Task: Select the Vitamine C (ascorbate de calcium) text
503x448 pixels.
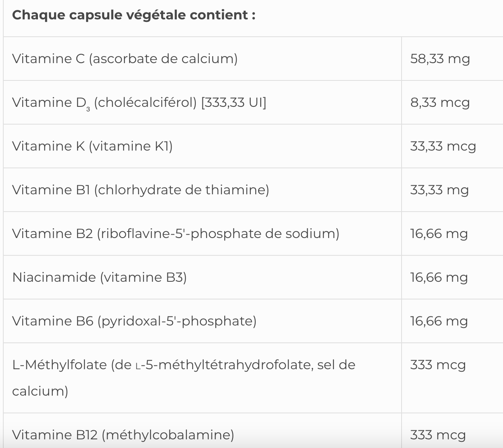Action: [x=125, y=59]
